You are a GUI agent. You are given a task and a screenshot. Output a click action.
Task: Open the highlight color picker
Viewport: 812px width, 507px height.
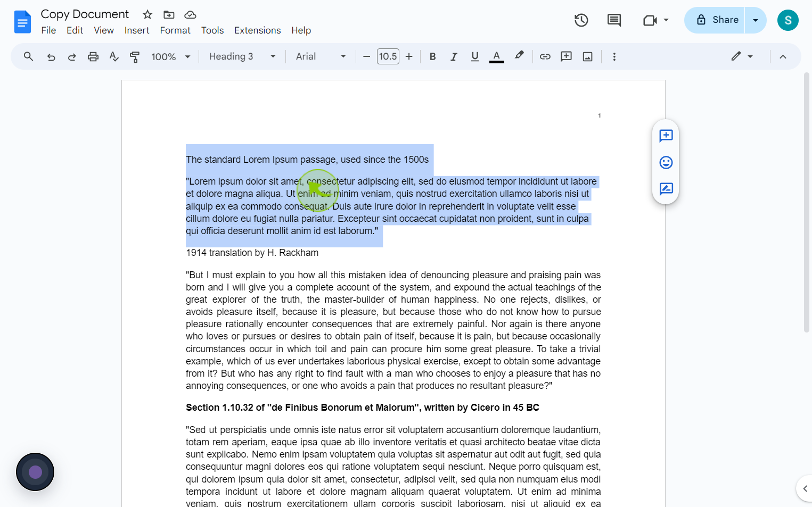pos(519,55)
